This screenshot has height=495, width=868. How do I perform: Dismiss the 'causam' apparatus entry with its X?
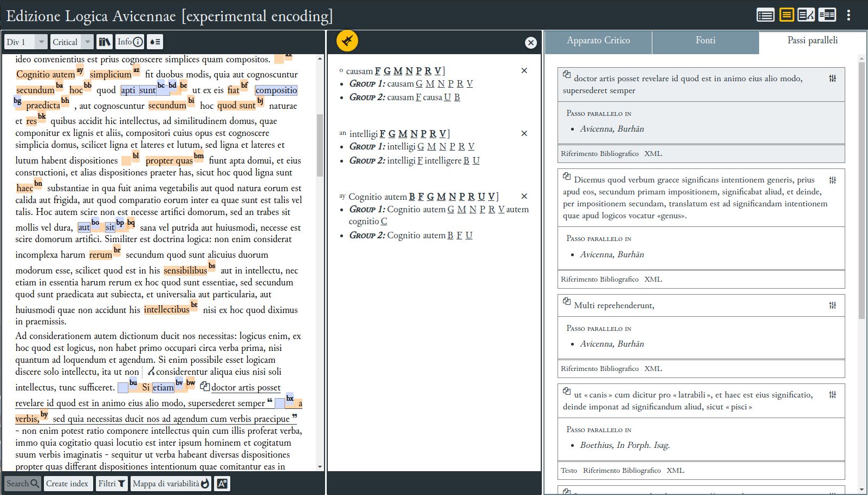(524, 70)
